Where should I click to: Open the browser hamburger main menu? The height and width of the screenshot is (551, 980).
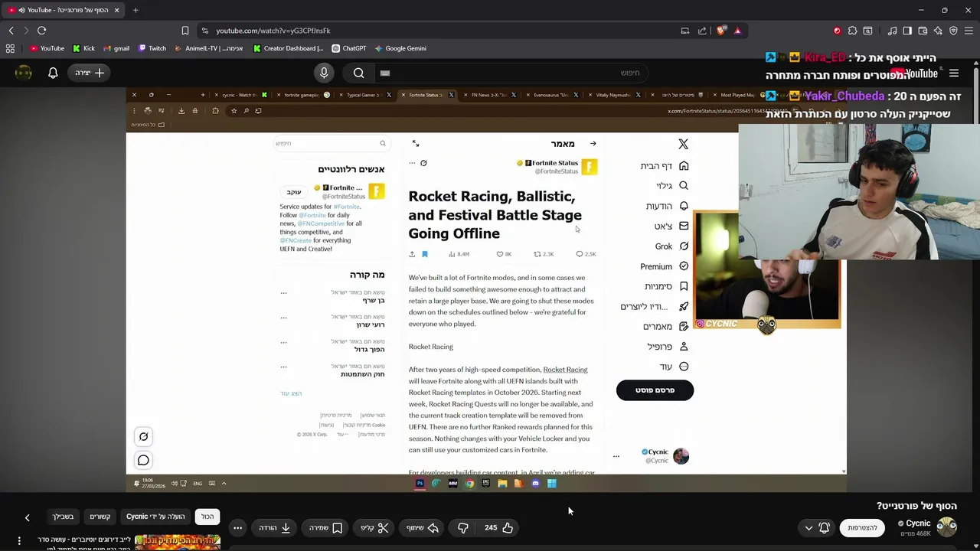(969, 31)
